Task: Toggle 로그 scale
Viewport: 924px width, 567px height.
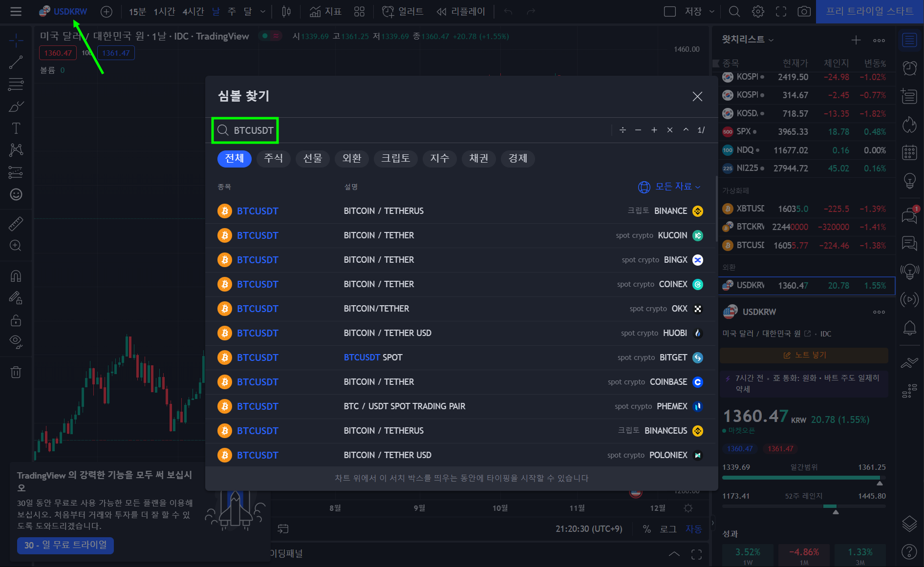Action: click(x=668, y=529)
